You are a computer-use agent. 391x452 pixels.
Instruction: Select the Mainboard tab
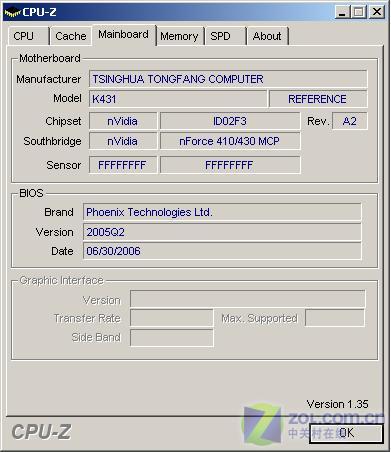(x=124, y=35)
